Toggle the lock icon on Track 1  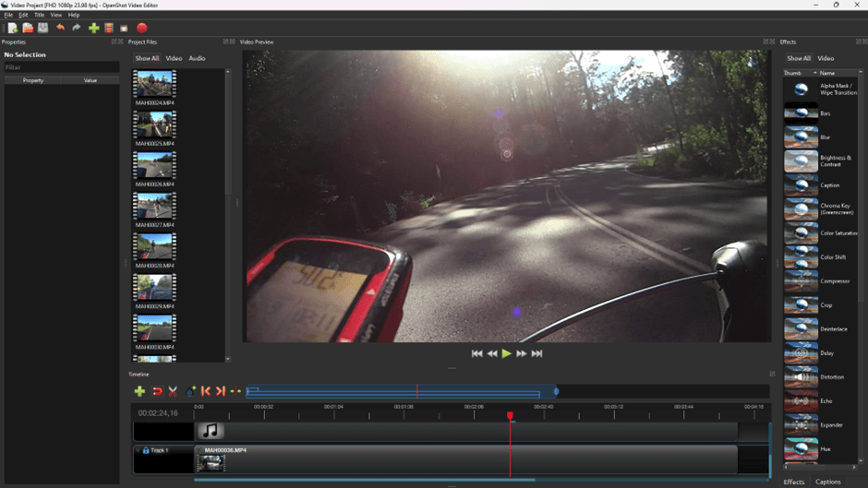[x=146, y=450]
